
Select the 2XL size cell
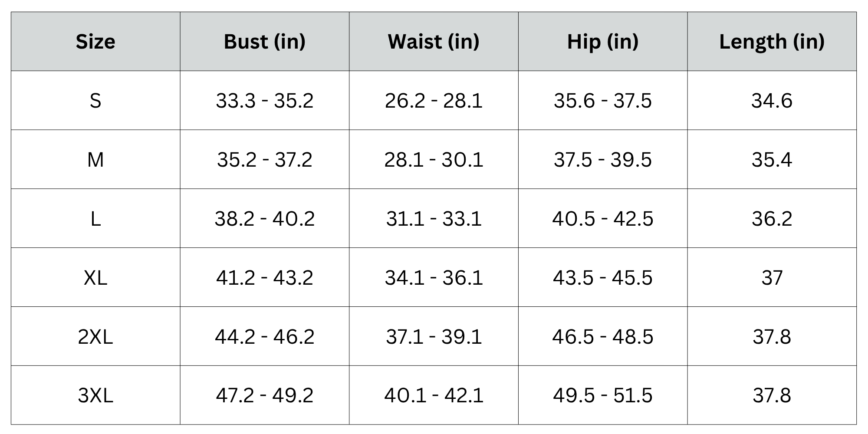(x=95, y=337)
